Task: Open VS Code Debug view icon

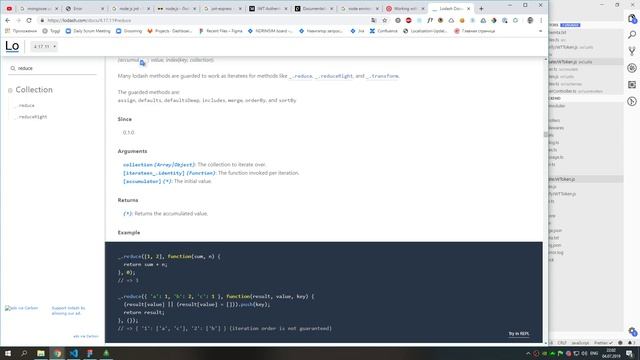Action: point(632,68)
